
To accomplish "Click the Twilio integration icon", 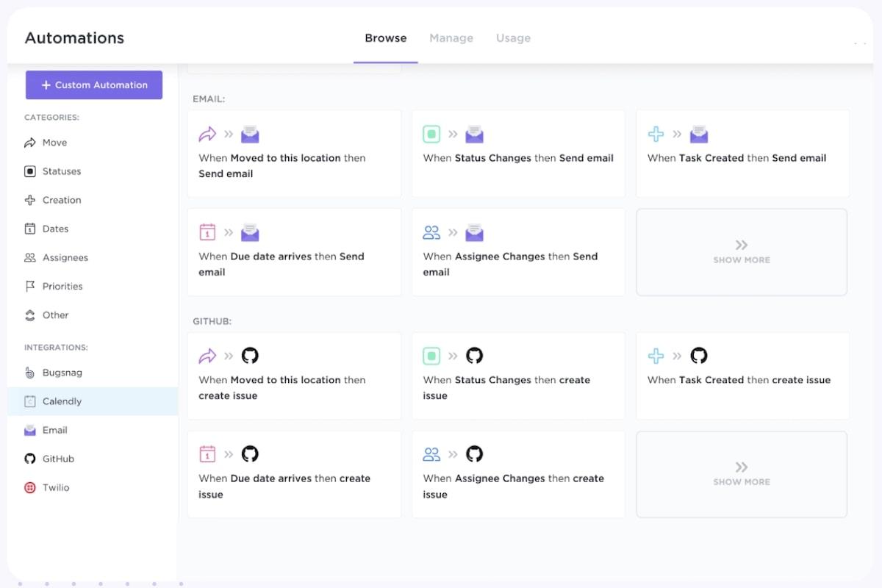I will click(30, 487).
